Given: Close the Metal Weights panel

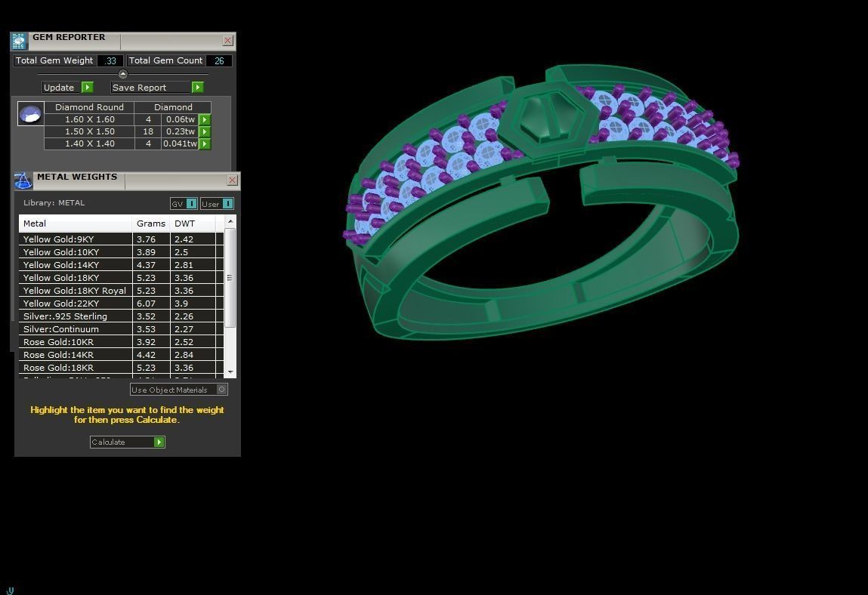Looking at the screenshot, I should click(x=232, y=180).
